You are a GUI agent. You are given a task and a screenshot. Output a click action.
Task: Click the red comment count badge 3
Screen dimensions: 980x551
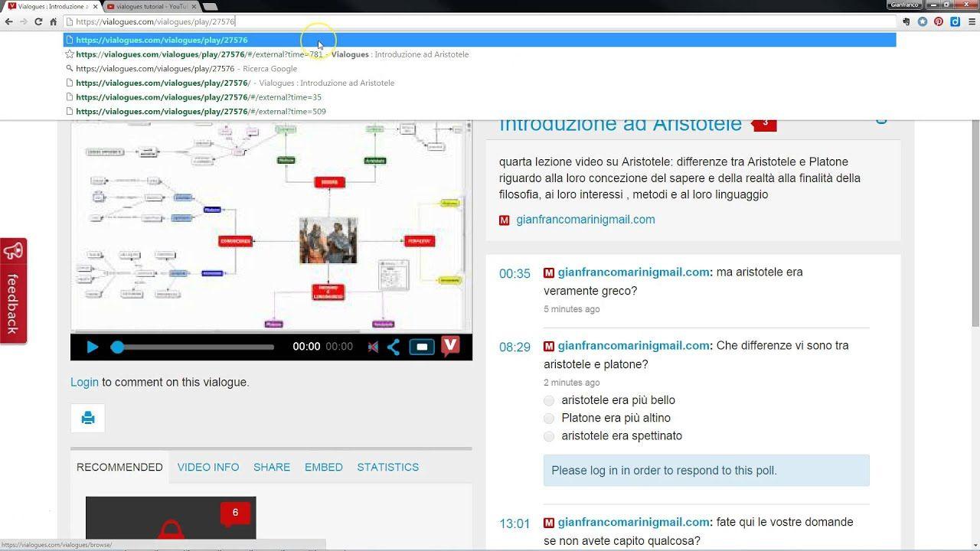point(764,123)
